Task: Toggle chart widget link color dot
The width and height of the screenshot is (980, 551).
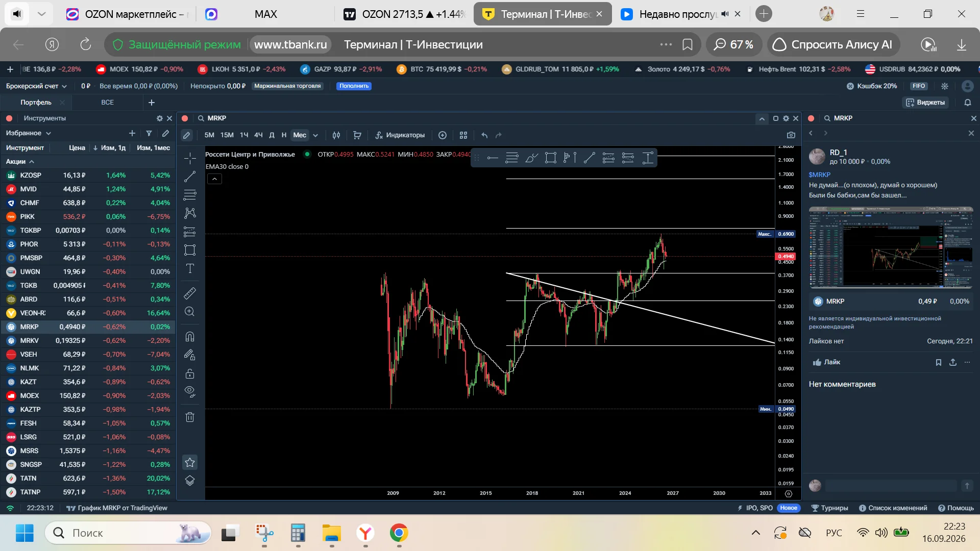Action: coord(185,118)
